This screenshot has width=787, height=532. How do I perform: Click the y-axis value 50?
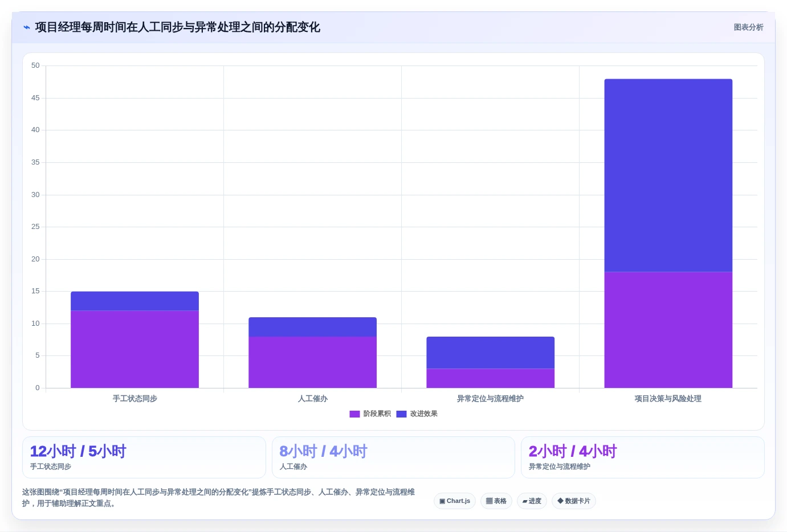(35, 66)
